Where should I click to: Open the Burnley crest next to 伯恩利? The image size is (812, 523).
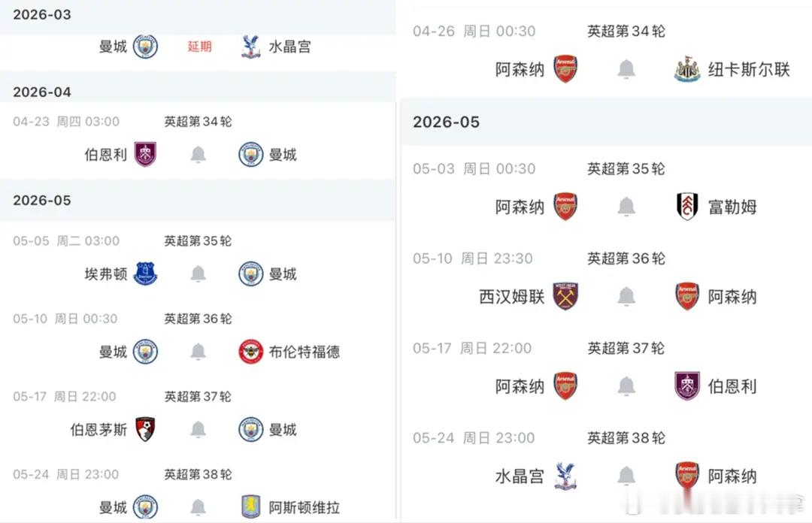(147, 154)
